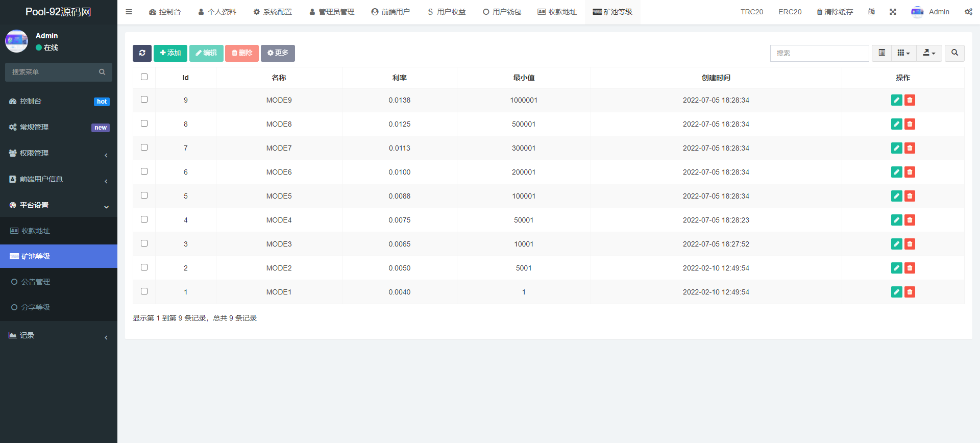Click the 搜索 input field above table
Viewport: 980px width, 443px height.
[x=819, y=53]
